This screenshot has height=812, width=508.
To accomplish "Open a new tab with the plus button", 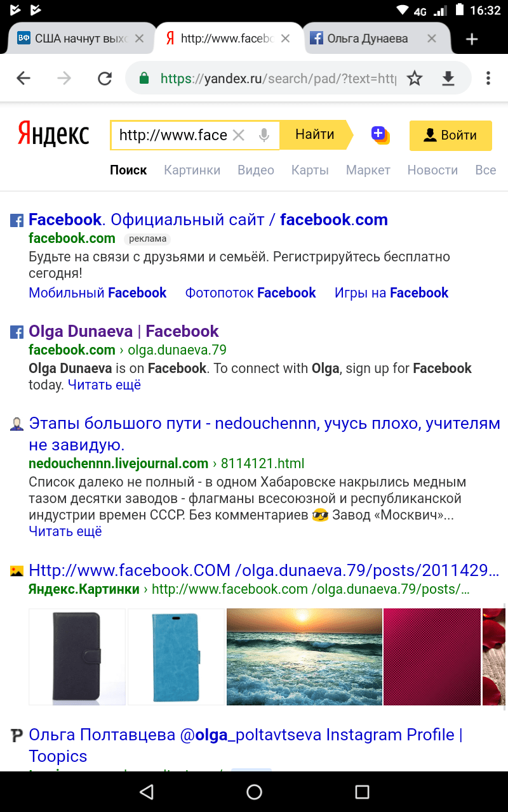I will point(471,39).
